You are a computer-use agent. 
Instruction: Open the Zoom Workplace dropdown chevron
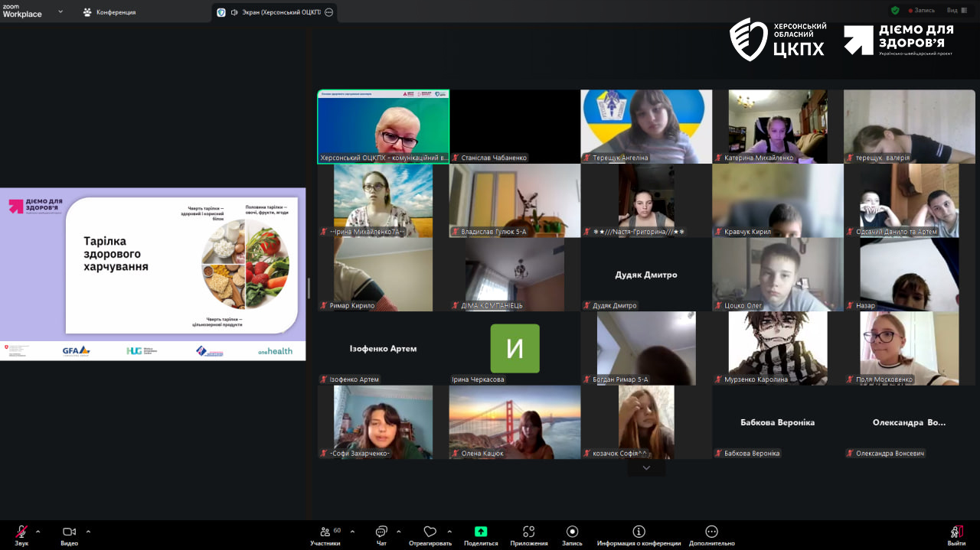[x=63, y=11]
